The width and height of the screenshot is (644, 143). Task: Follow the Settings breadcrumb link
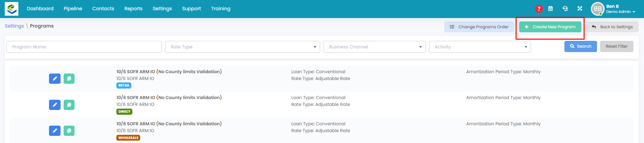pos(14,26)
